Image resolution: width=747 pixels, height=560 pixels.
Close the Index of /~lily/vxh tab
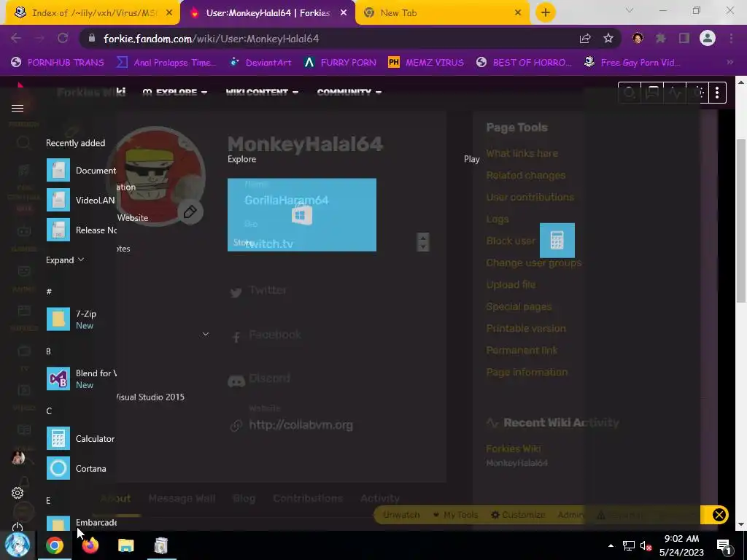coord(169,13)
